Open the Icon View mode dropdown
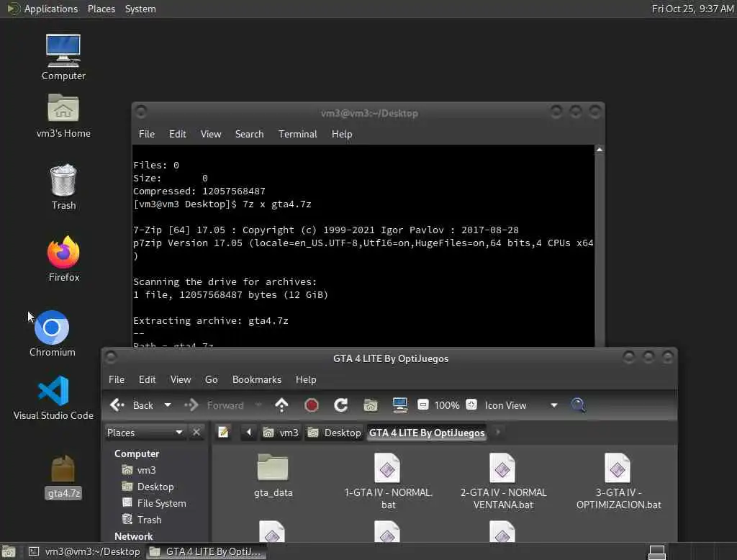 click(x=521, y=405)
